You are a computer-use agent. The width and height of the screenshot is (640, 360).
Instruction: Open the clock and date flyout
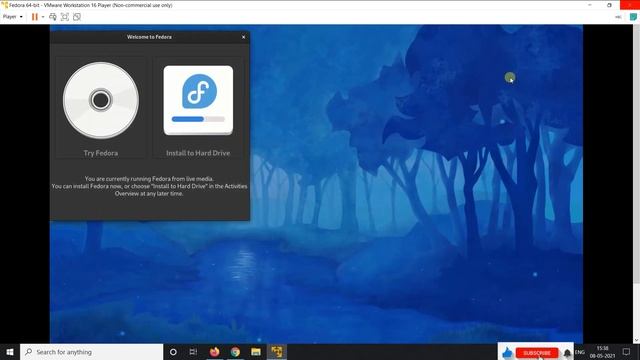pos(602,352)
